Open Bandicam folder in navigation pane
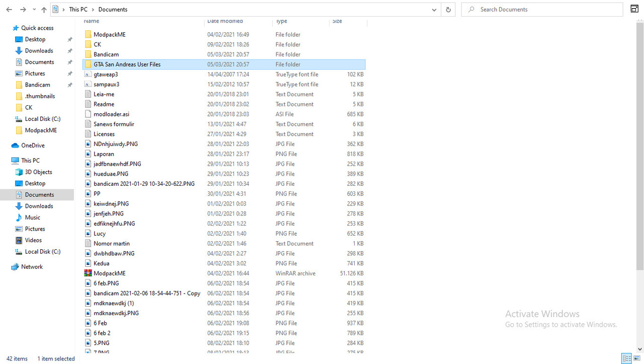The height and width of the screenshot is (364, 644). pos(37,85)
